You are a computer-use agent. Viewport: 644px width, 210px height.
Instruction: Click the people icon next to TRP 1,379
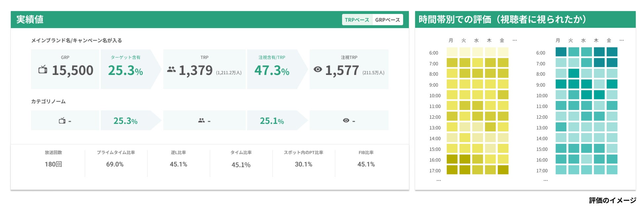pyautogui.click(x=171, y=69)
